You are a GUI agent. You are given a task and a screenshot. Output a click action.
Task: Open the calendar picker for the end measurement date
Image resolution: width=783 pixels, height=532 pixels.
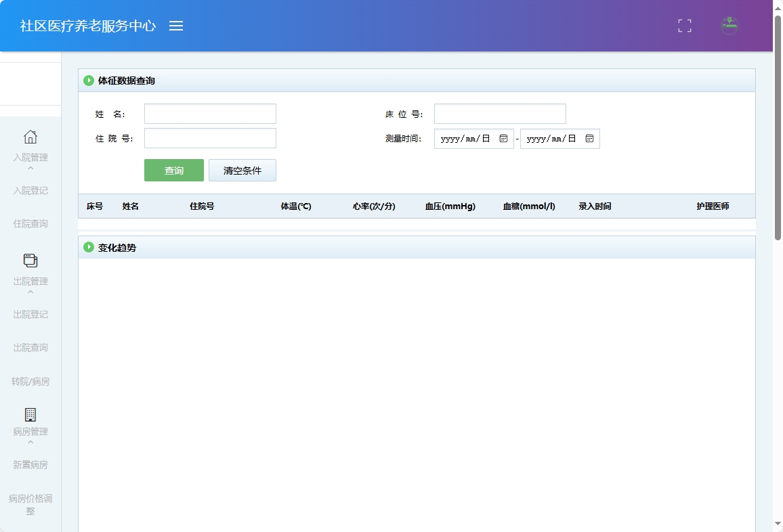tap(589, 139)
